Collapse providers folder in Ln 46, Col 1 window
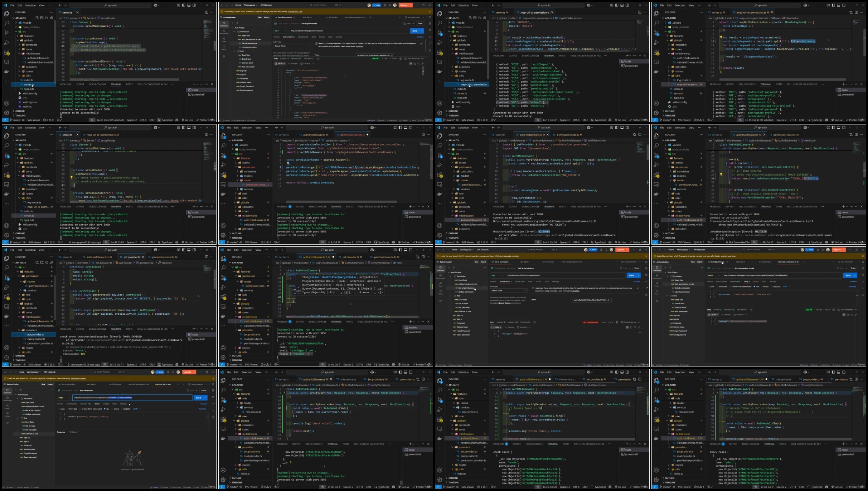 tap(236, 447)
